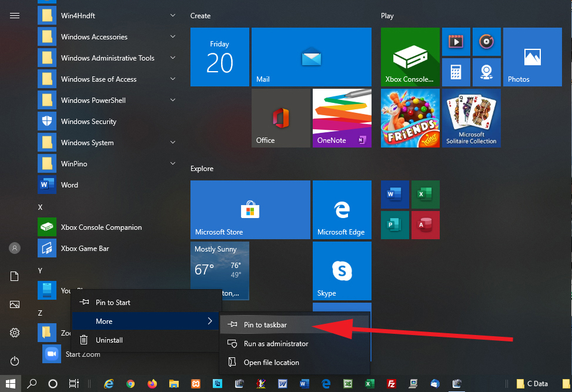This screenshot has height=392, width=572.
Task: Open the Maps small tile
Action: (487, 72)
